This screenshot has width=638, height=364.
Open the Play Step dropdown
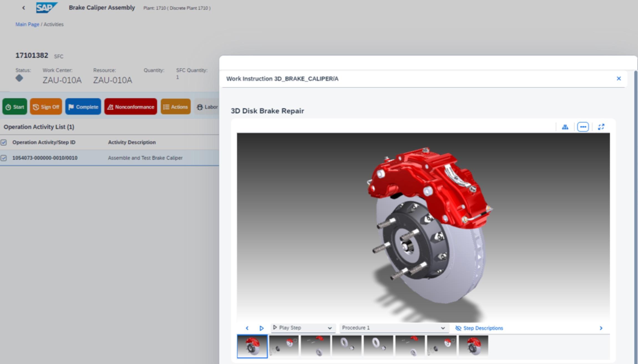tap(303, 328)
